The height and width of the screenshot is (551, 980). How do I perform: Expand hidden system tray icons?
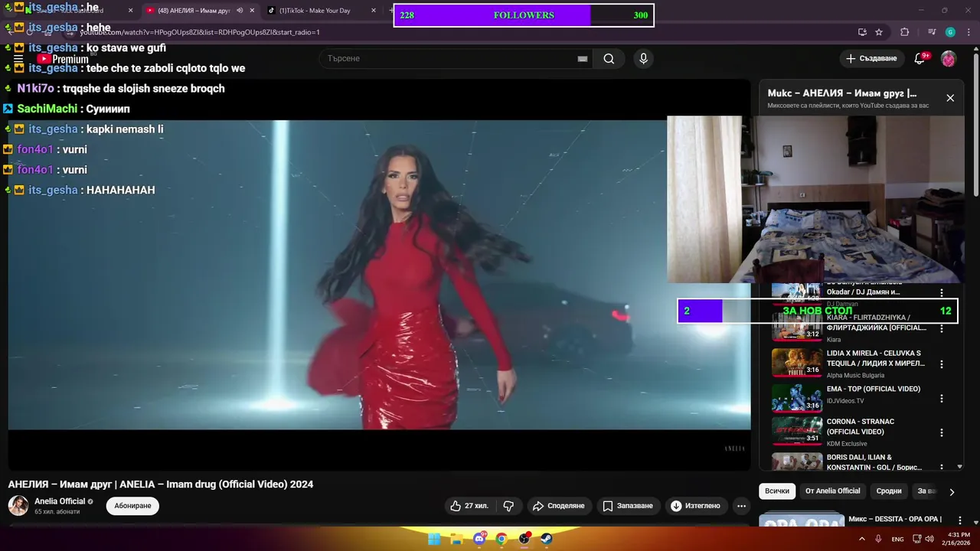(862, 539)
